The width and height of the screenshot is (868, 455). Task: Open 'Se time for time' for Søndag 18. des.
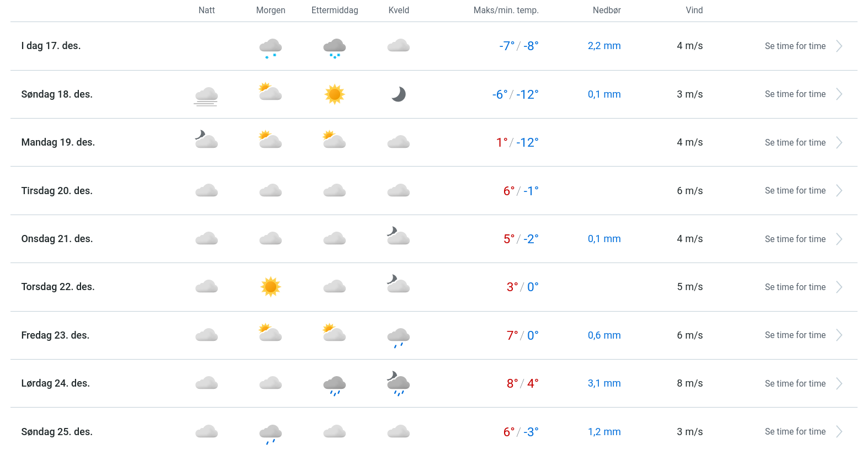pyautogui.click(x=795, y=94)
